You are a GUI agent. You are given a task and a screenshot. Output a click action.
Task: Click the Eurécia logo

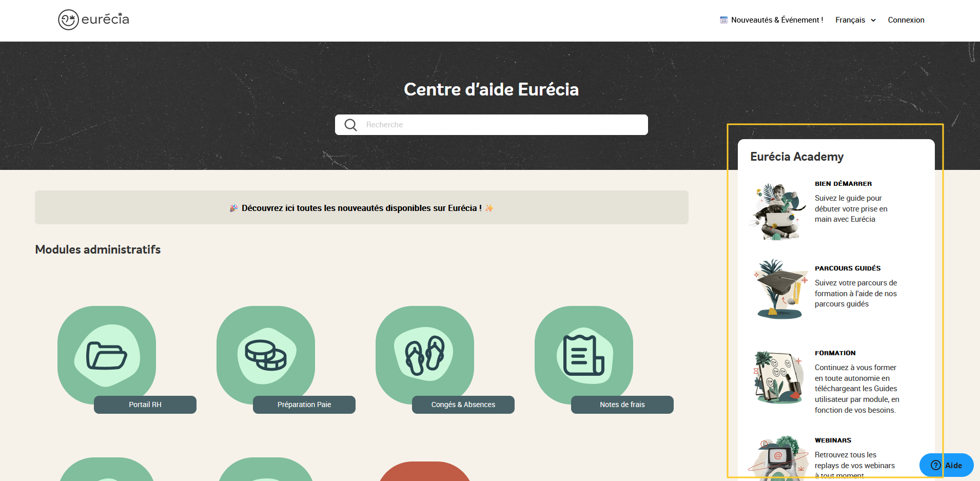tap(93, 20)
